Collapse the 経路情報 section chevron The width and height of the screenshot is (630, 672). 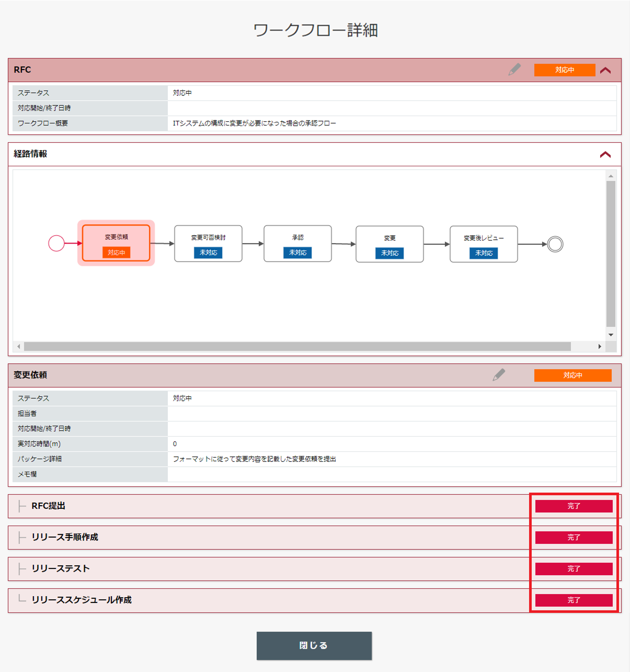pyautogui.click(x=605, y=155)
